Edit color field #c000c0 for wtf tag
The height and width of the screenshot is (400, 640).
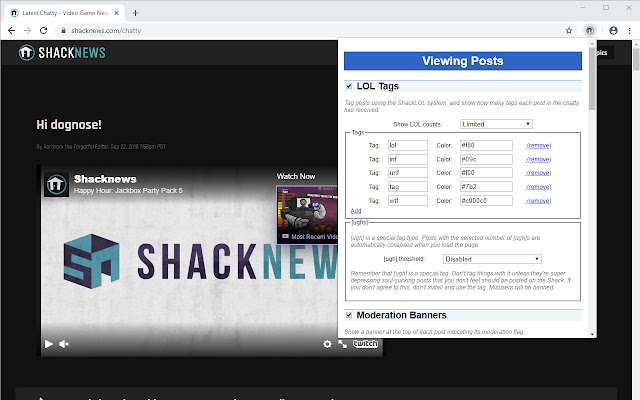click(486, 200)
